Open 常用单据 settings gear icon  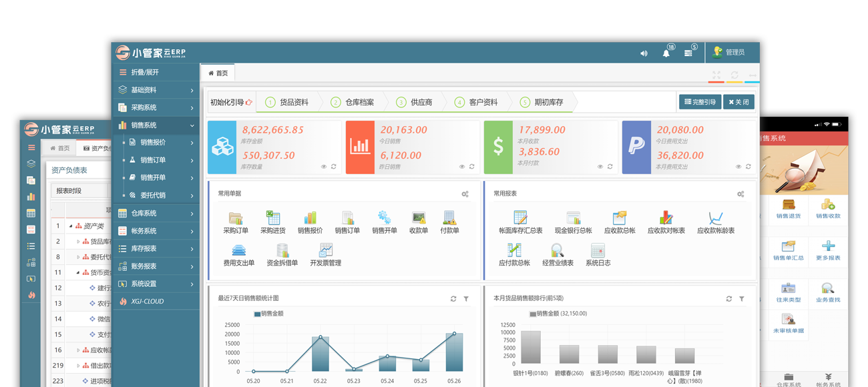(465, 194)
